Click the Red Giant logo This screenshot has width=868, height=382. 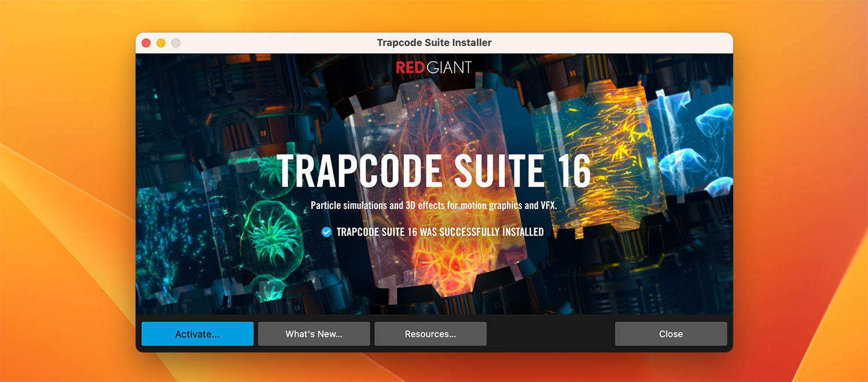434,68
